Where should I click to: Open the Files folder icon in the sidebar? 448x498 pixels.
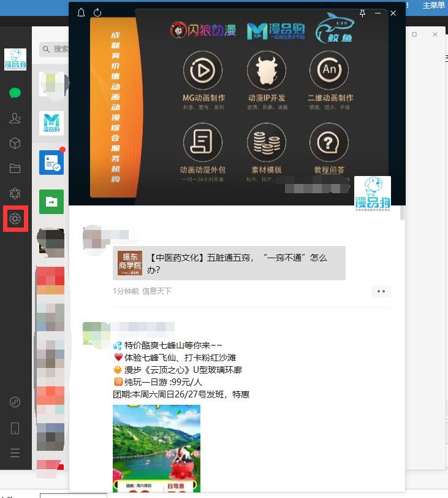[15, 168]
